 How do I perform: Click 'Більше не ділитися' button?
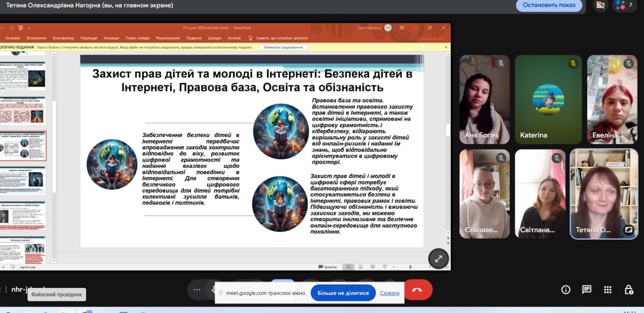coord(343,293)
